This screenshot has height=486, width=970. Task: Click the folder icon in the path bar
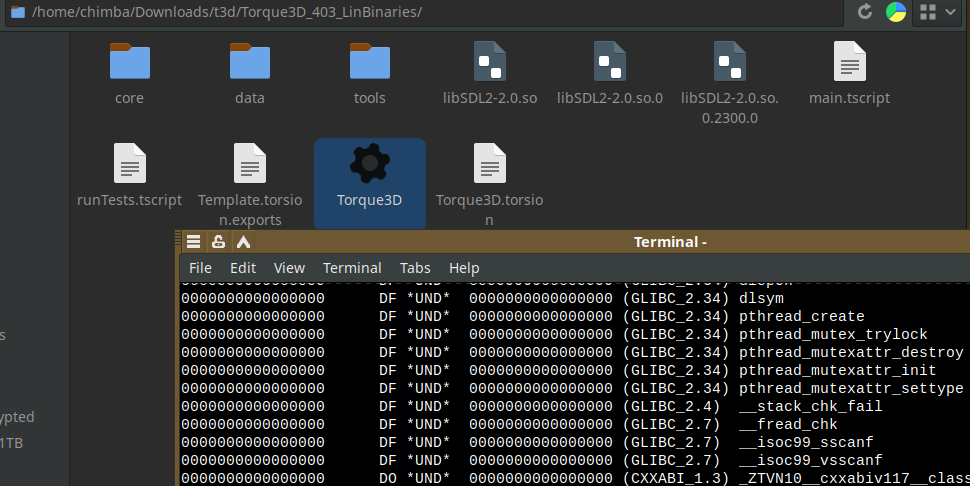click(x=18, y=12)
